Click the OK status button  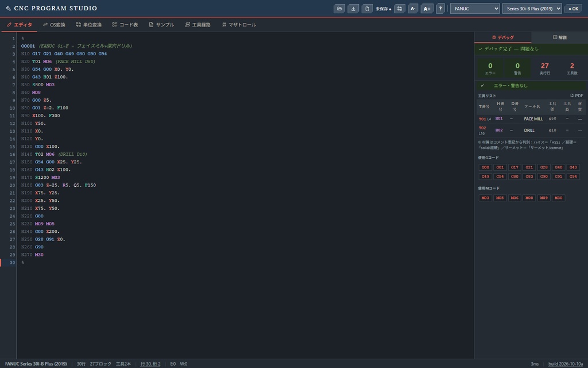pyautogui.click(x=574, y=8)
